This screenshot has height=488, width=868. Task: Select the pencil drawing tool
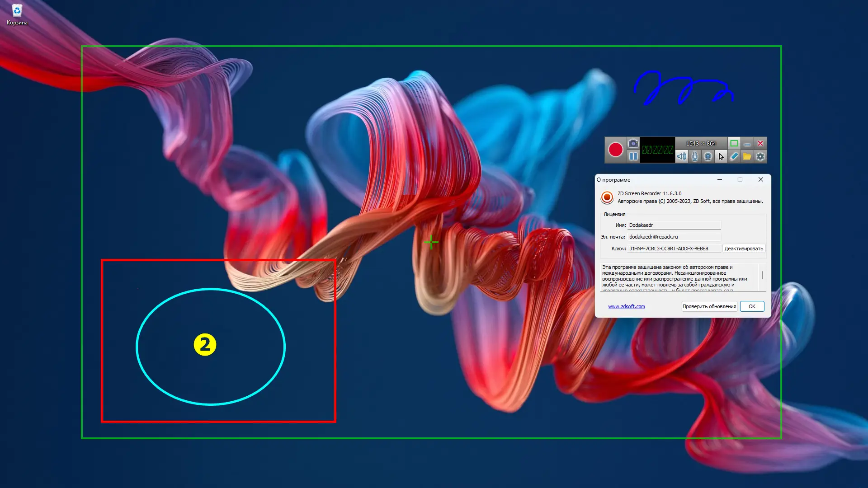pyautogui.click(x=734, y=156)
